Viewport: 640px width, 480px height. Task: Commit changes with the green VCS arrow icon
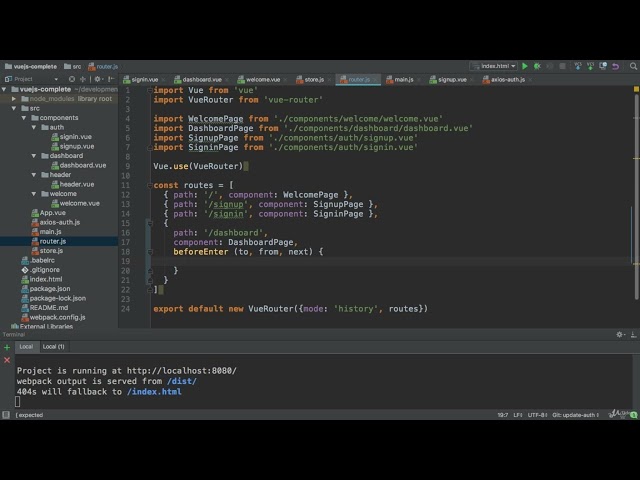pyautogui.click(x=590, y=66)
